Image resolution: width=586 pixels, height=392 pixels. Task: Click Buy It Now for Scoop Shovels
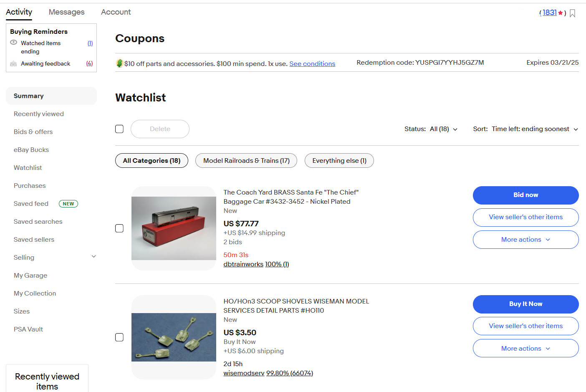(525, 304)
